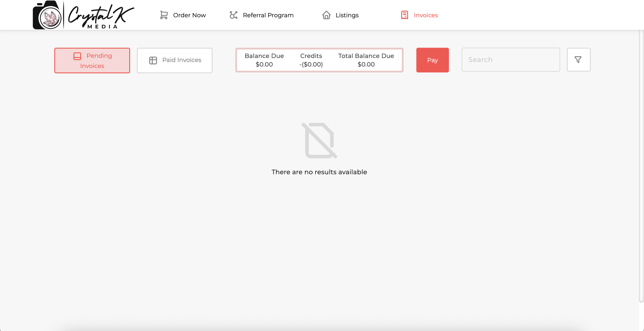Click the Listings house icon
The height and width of the screenshot is (331, 644).
(326, 15)
